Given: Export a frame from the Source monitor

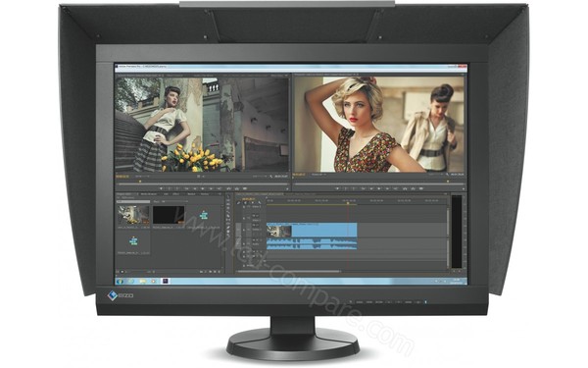Looking at the screenshot, I should tap(244, 188).
